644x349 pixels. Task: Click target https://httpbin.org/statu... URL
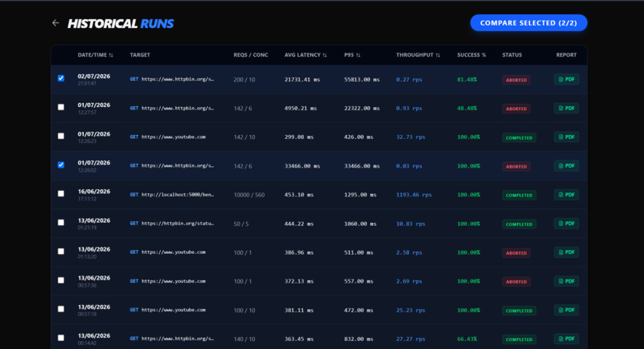(x=177, y=224)
